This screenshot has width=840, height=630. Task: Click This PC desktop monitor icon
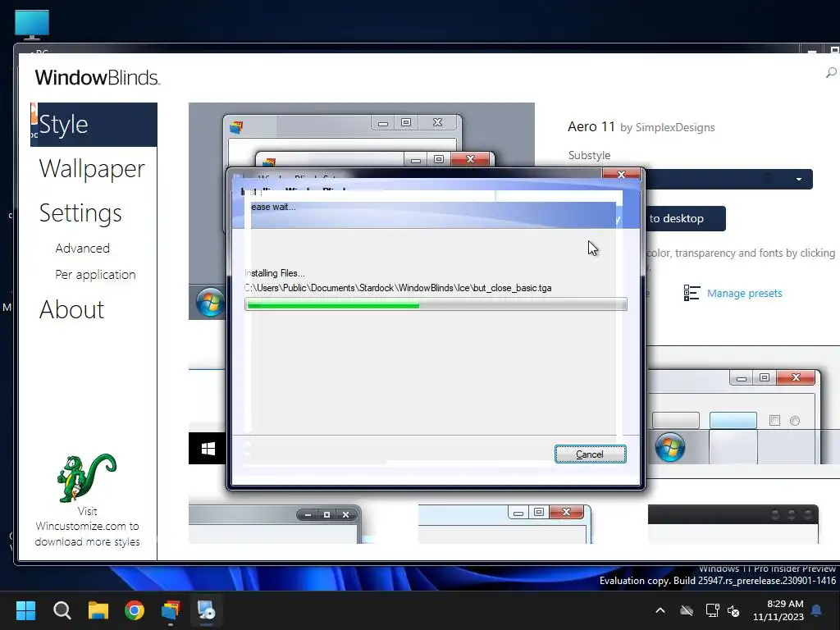tap(32, 25)
